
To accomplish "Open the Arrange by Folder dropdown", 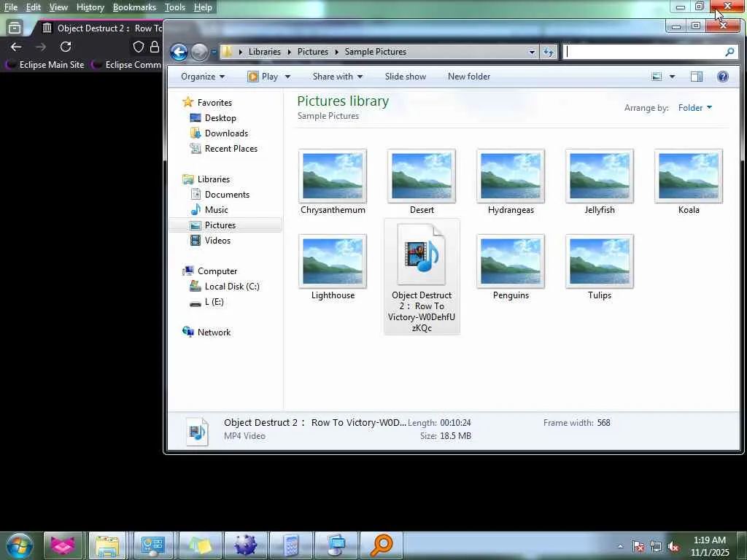I will click(694, 108).
